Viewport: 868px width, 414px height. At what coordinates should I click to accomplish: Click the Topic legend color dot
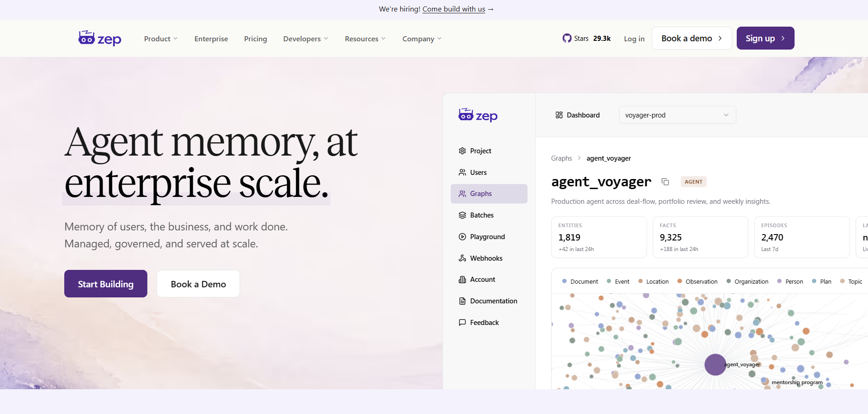(842, 281)
